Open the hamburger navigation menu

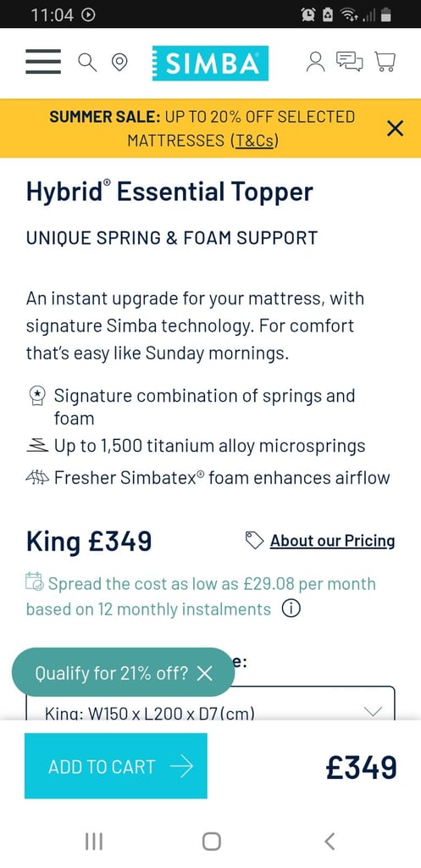(43, 61)
